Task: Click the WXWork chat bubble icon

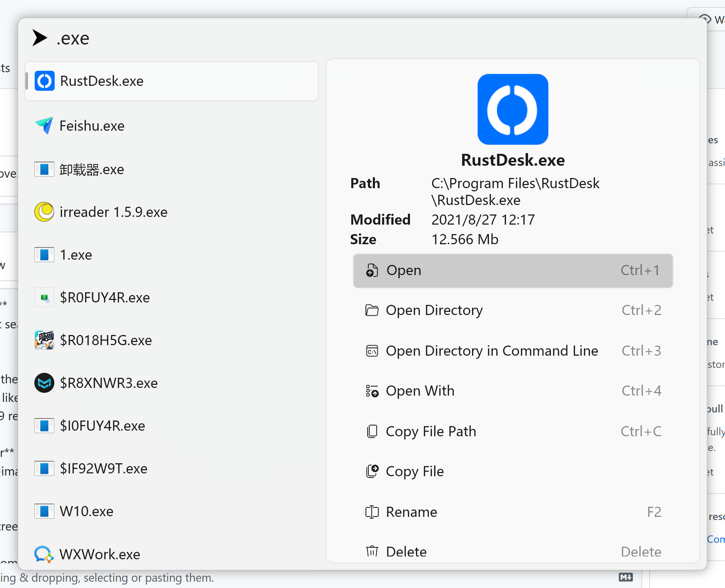Action: [44, 554]
